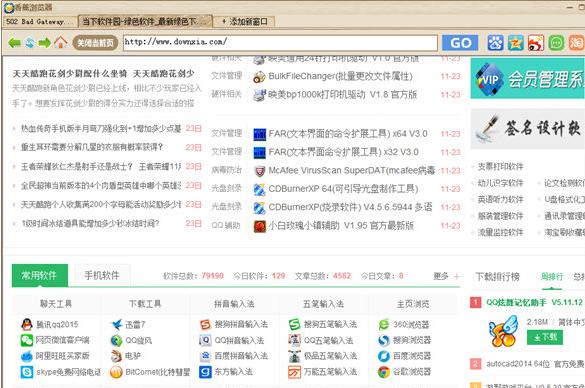This screenshot has width=585, height=388.
Task: Click 更多 + link
Action: 446,276
